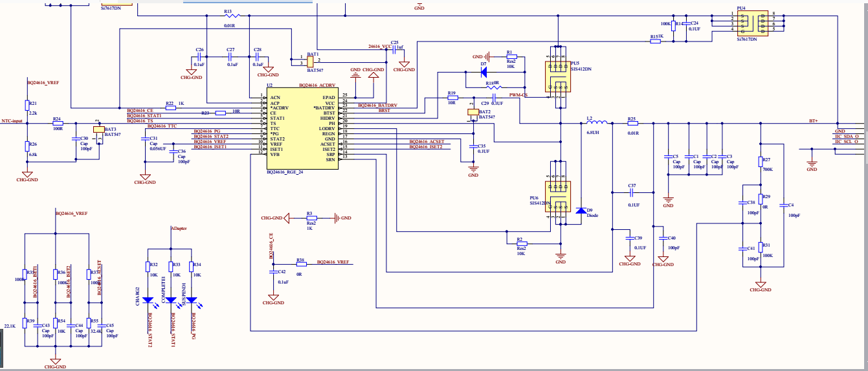Click the NTC-input net label
This screenshot has height=371, width=868.
(x=12, y=121)
